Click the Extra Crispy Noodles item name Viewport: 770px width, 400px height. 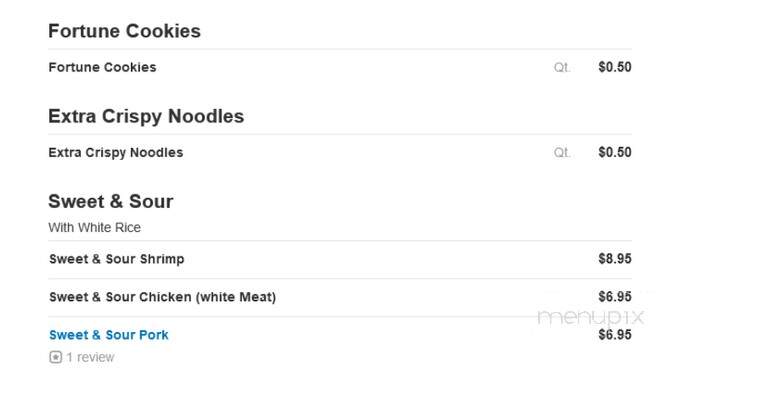pos(115,153)
